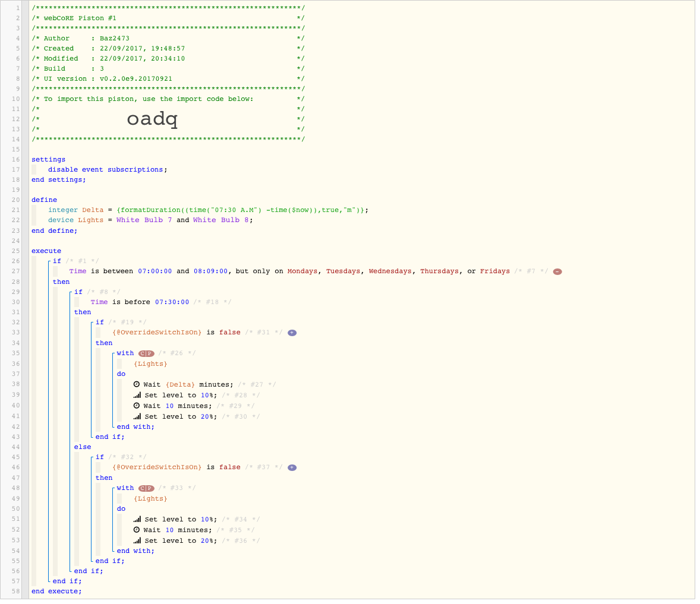Click {Lights} under the #26 with block
This screenshot has width=700, height=604.
150,364
